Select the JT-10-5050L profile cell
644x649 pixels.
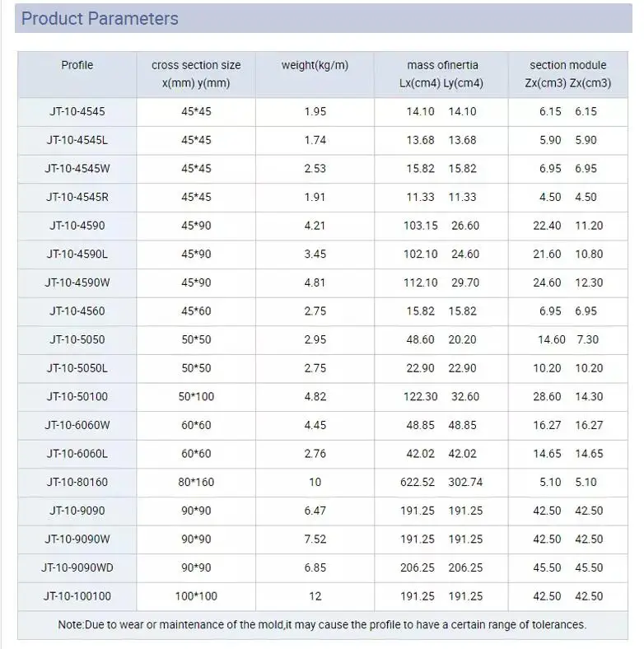pyautogui.click(x=77, y=368)
